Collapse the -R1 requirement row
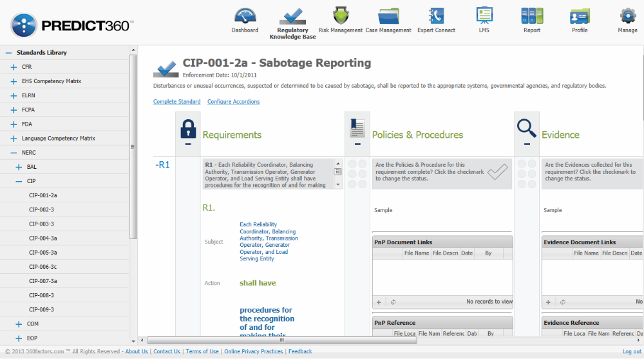The height and width of the screenshot is (359, 644). tap(162, 165)
